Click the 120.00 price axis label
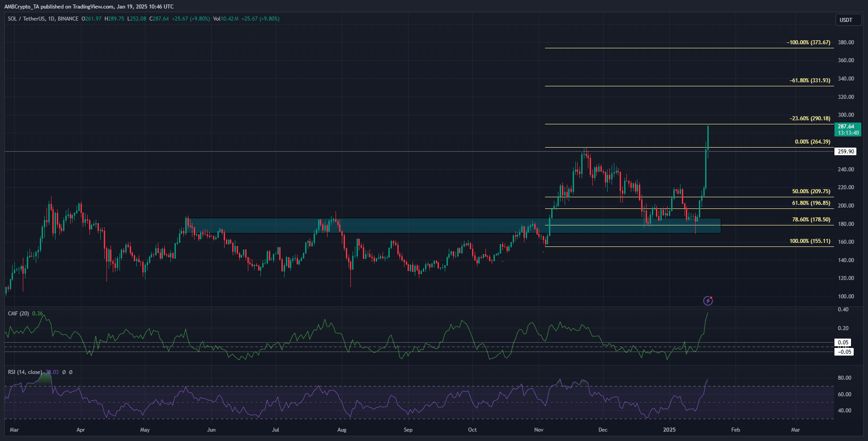The image size is (868, 441). [x=846, y=278]
